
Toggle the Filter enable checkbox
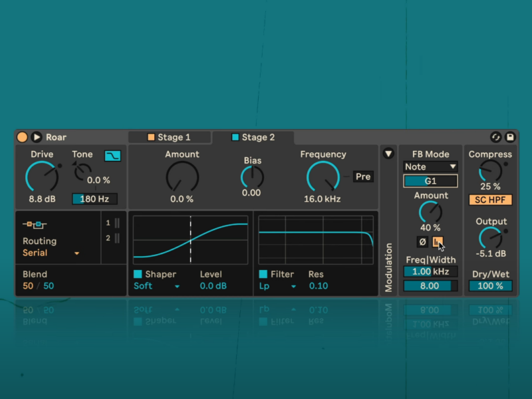tap(263, 274)
